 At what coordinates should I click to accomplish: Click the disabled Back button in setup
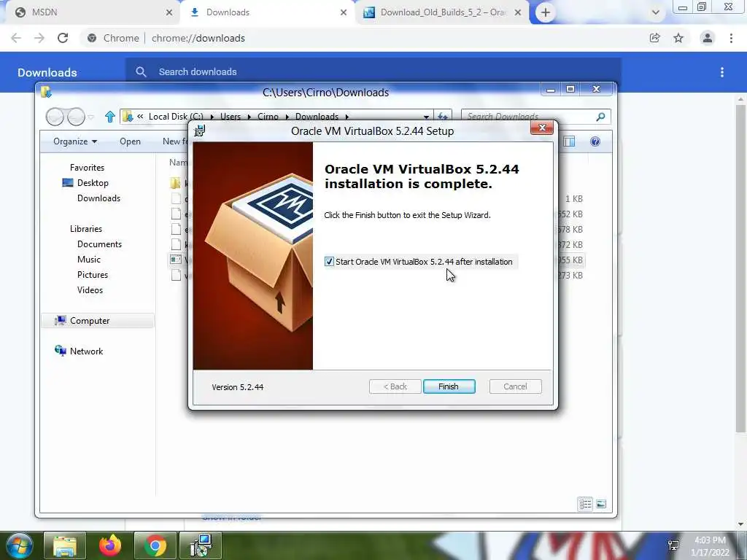[x=395, y=386]
